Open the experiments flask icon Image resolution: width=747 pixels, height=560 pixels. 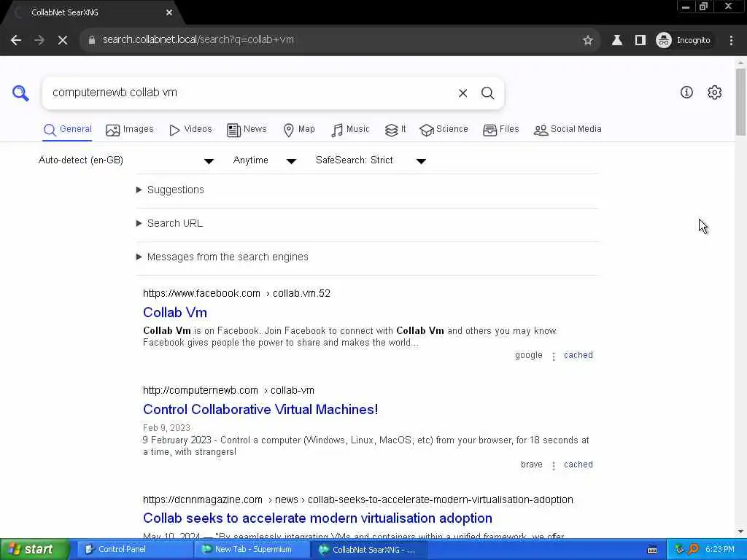pyautogui.click(x=617, y=40)
